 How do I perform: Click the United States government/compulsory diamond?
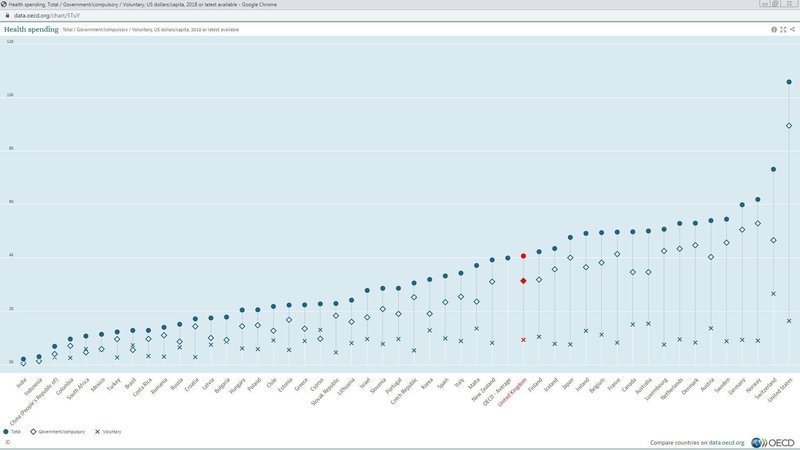pos(789,125)
